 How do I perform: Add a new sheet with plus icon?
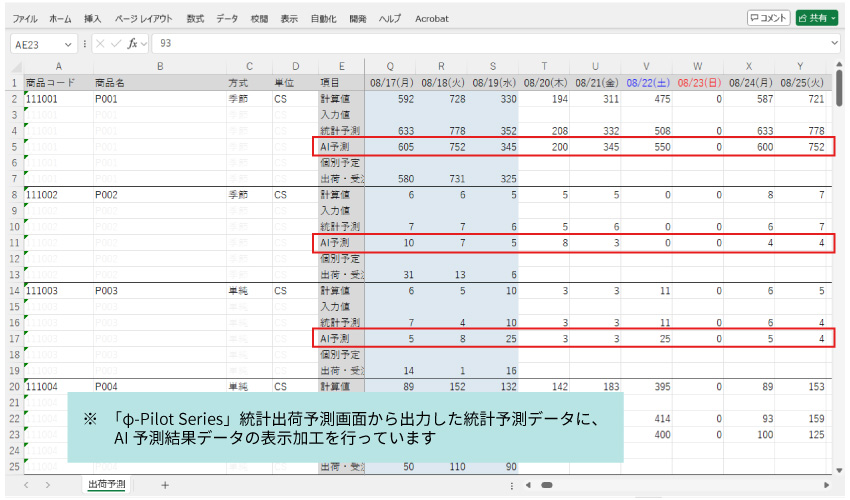pos(165,485)
